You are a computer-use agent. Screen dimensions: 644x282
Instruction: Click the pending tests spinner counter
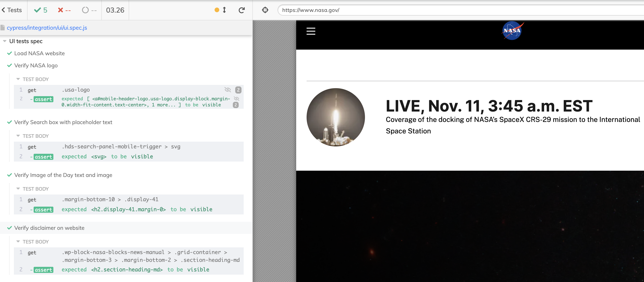tap(89, 10)
